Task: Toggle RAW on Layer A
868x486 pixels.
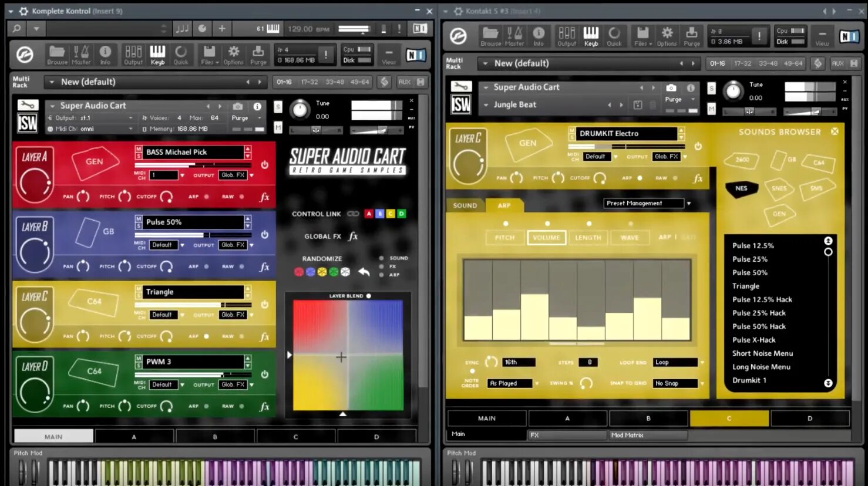Action: point(241,197)
